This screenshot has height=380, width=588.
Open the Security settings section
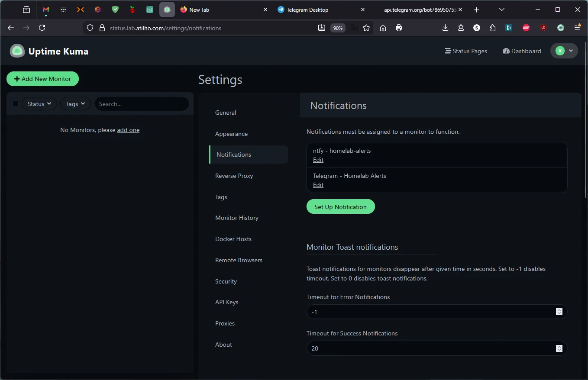pyautogui.click(x=226, y=281)
